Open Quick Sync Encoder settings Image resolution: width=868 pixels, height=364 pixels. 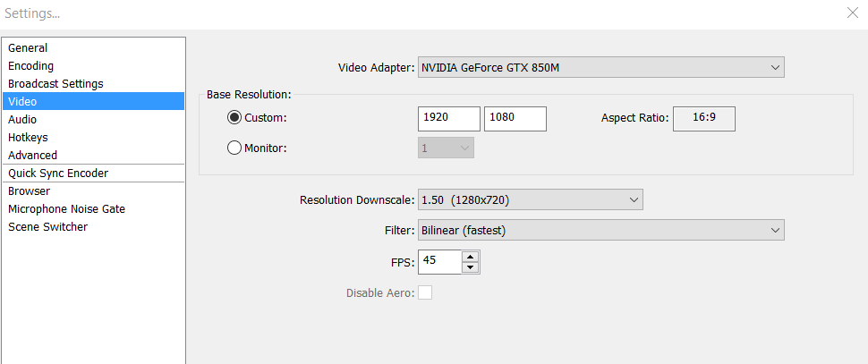pos(58,174)
